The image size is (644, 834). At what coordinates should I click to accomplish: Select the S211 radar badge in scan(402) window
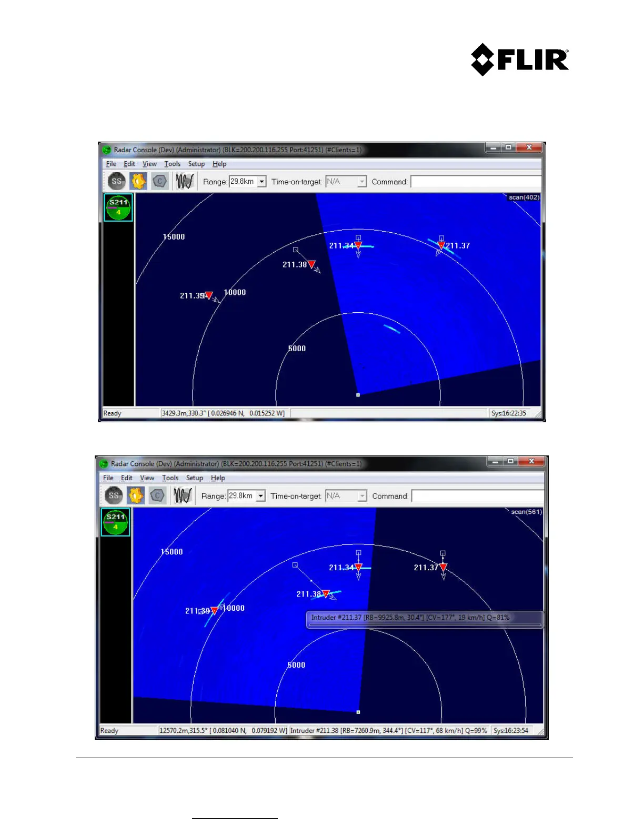pyautogui.click(x=118, y=207)
